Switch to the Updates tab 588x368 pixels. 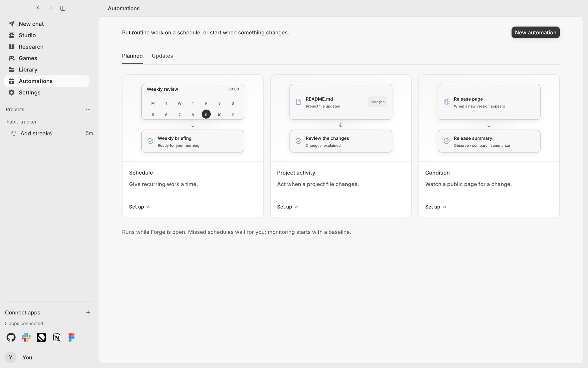click(162, 56)
